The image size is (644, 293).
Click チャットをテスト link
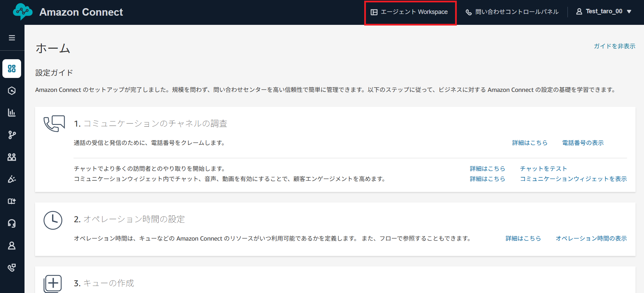pyautogui.click(x=543, y=169)
